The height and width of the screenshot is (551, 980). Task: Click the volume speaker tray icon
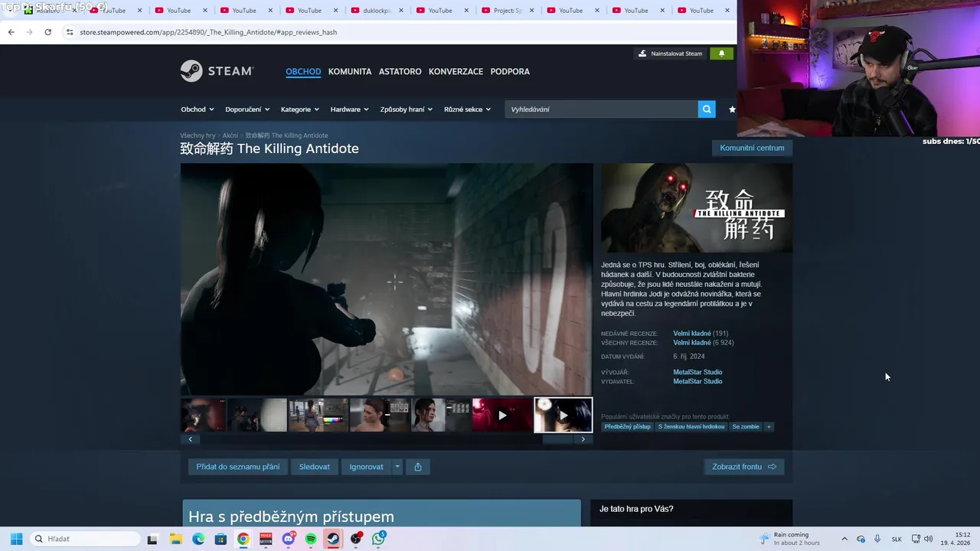(x=928, y=539)
